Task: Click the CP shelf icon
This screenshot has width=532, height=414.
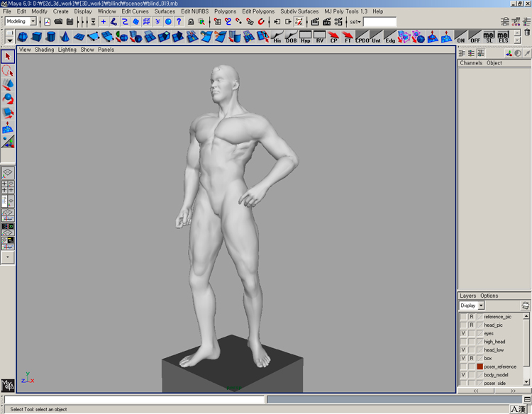Action: click(x=334, y=37)
